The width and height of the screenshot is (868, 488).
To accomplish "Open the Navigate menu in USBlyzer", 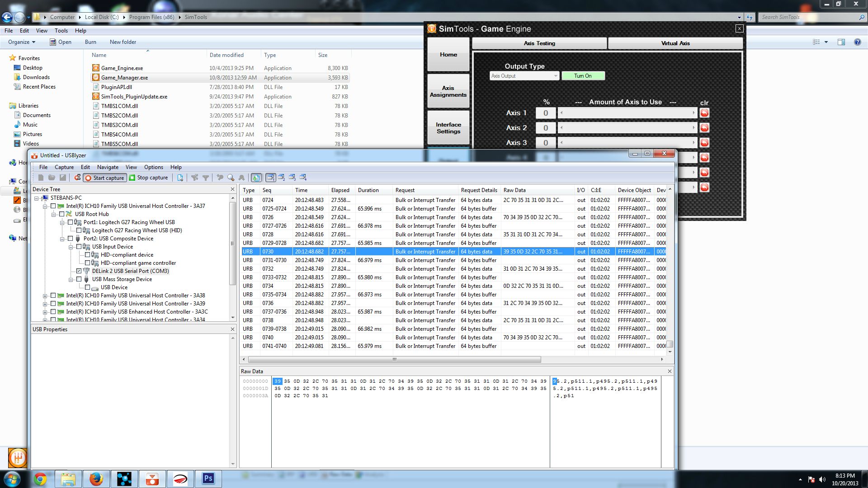I will pos(108,167).
